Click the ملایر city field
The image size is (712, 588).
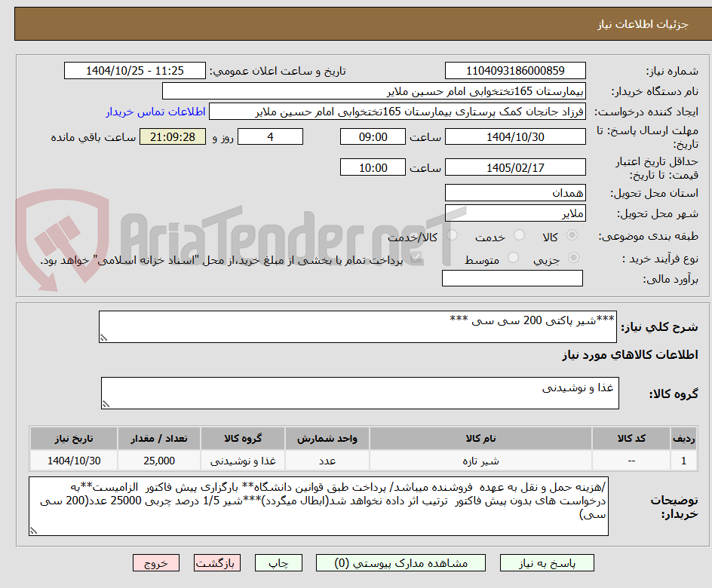[x=515, y=213]
